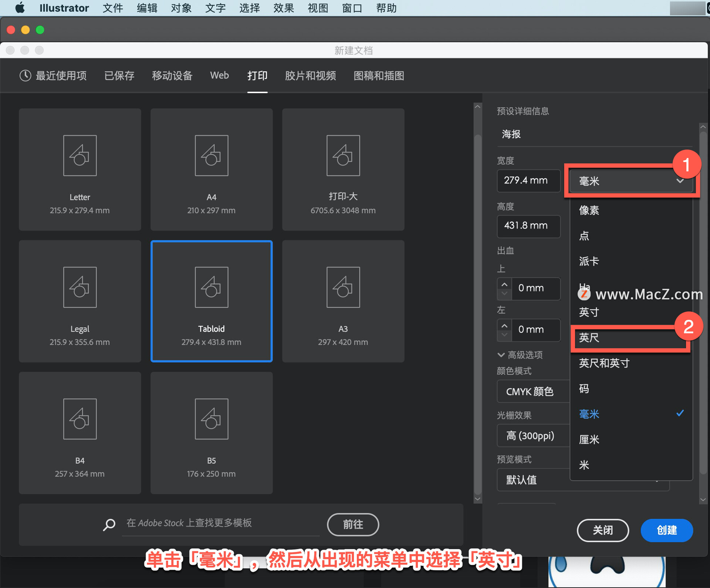Select the Legal preset icon
The image size is (710, 588).
[x=80, y=287]
